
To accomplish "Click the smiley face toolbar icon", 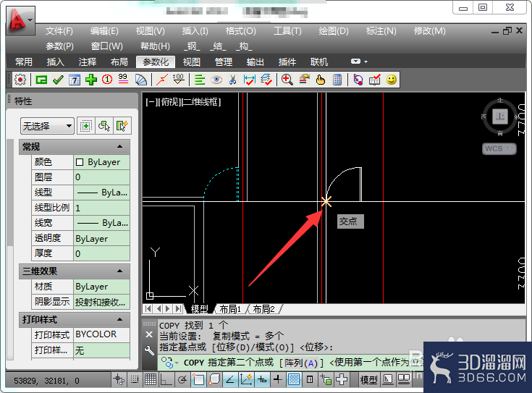I will (392, 80).
